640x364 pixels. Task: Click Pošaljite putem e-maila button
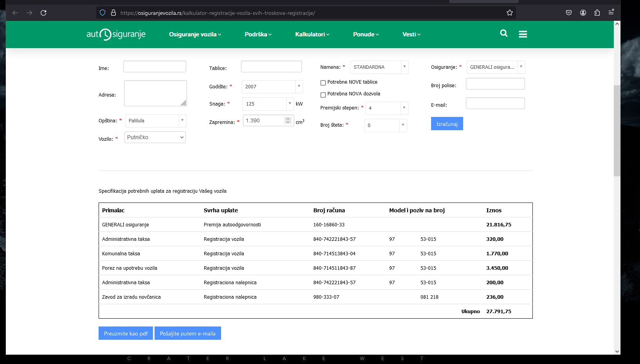point(188,333)
